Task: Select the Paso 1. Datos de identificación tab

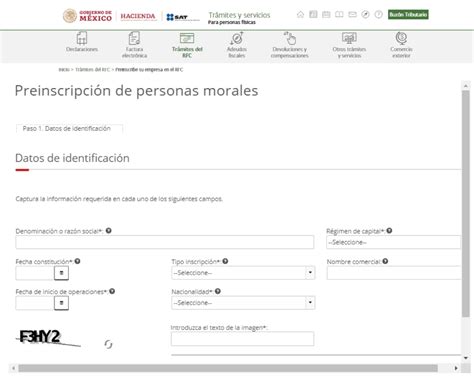Action: 69,129
